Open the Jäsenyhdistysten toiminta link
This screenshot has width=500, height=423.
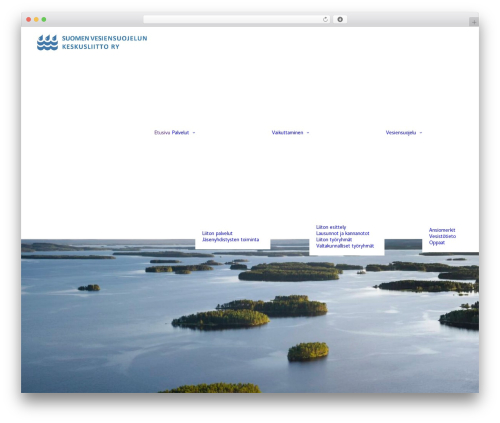230,240
